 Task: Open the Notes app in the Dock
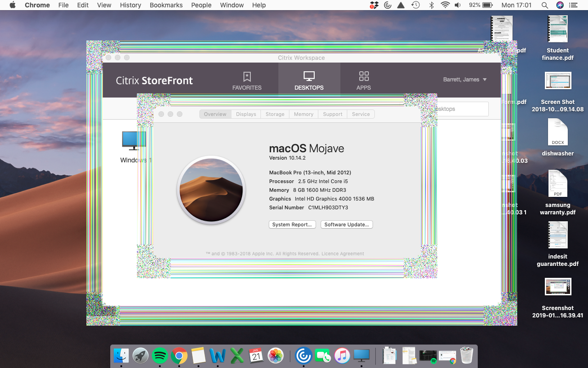tap(198, 355)
